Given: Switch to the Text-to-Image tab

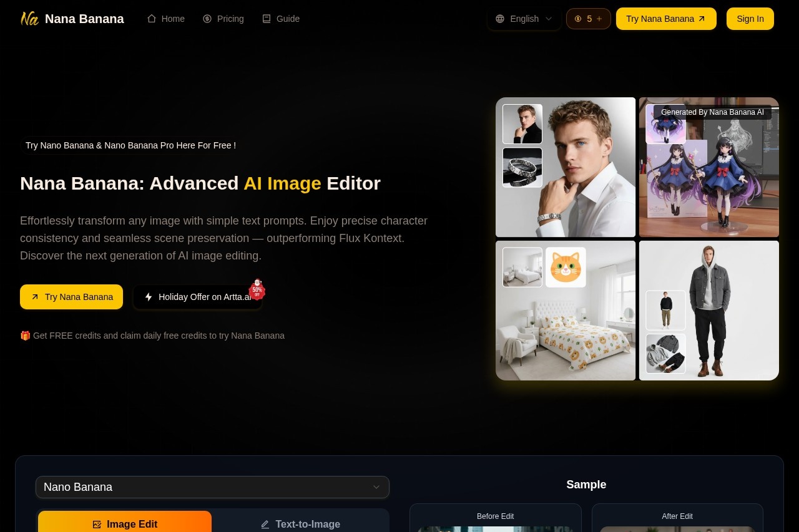Looking at the screenshot, I should (300, 524).
